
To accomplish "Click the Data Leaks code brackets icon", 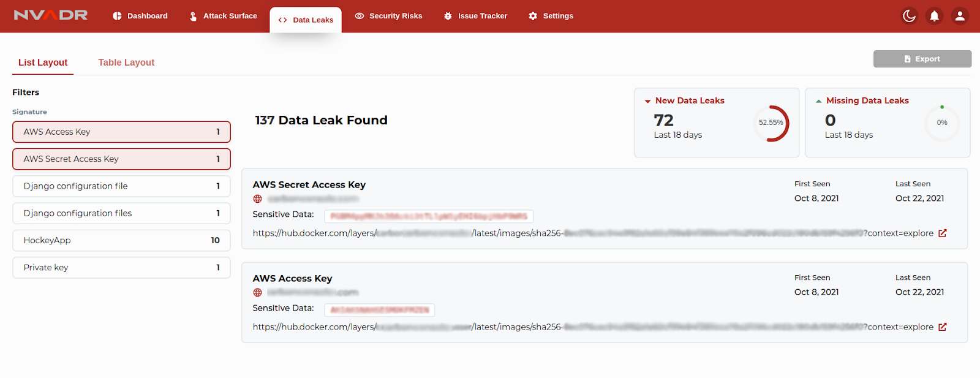I will [x=282, y=20].
